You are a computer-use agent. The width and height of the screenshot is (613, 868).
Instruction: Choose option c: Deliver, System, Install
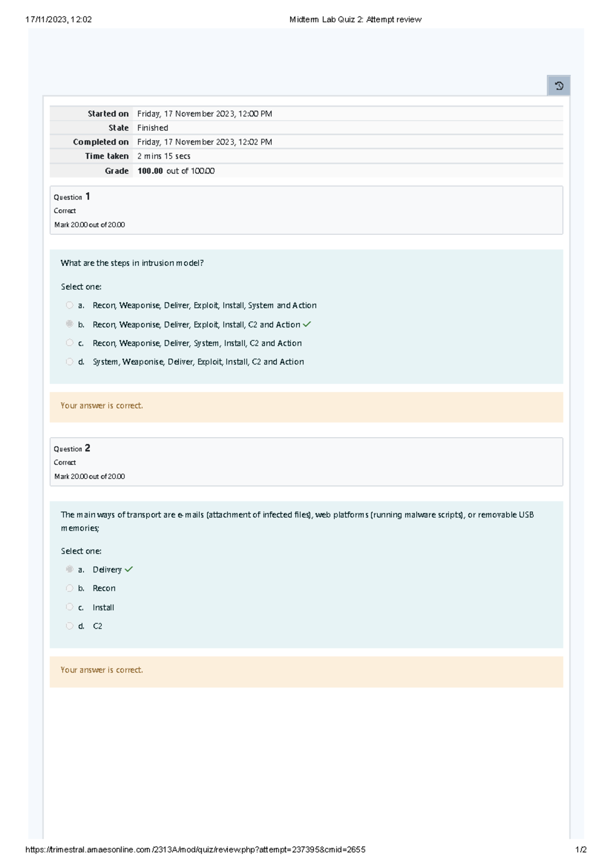69,343
